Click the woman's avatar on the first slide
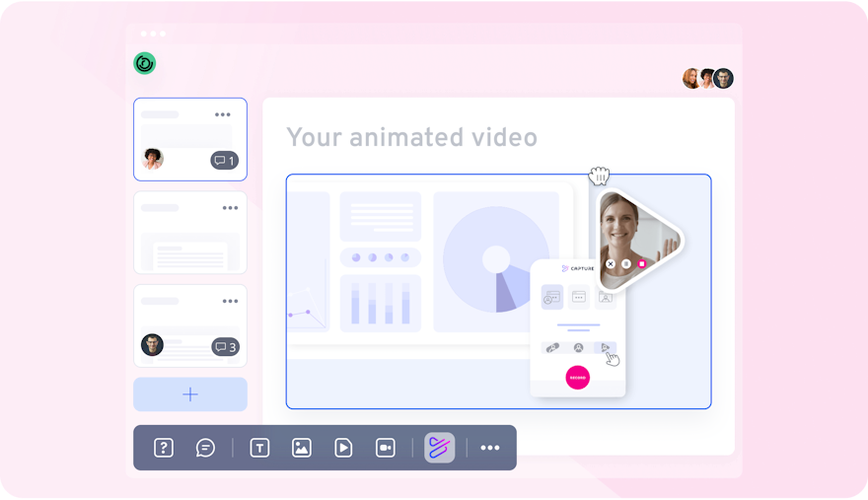Screen dimensions: 868x500 click(153, 159)
